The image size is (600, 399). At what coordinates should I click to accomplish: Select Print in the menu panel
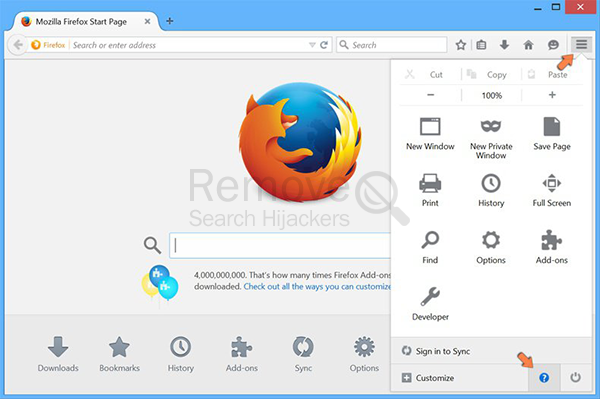430,190
